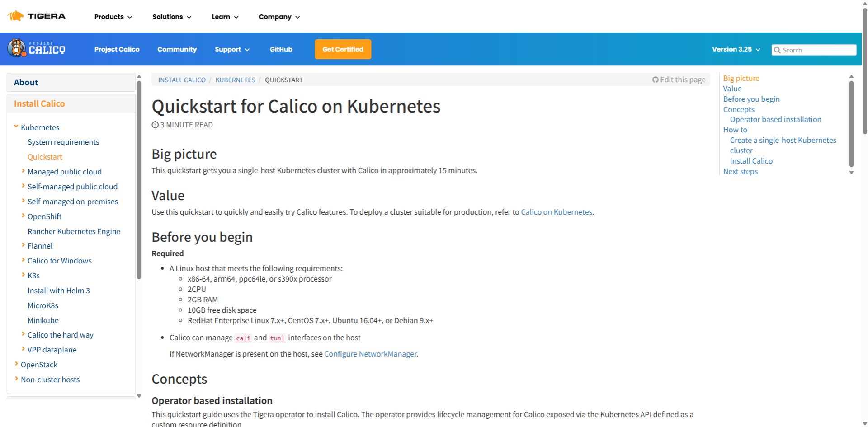The width and height of the screenshot is (868, 427).
Task: Open the Support dropdown in blue bar
Action: [x=232, y=49]
